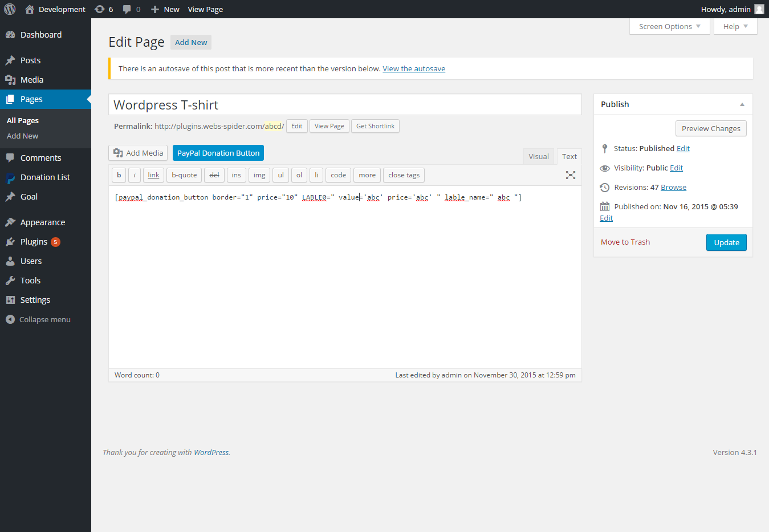Expand the Help panel
769x532 pixels.
click(x=735, y=26)
